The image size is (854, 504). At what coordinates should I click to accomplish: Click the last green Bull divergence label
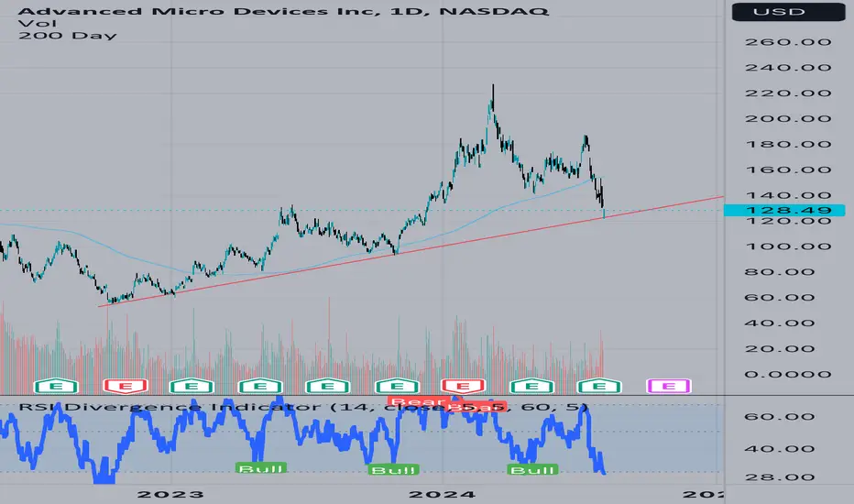pyautogui.click(x=532, y=470)
